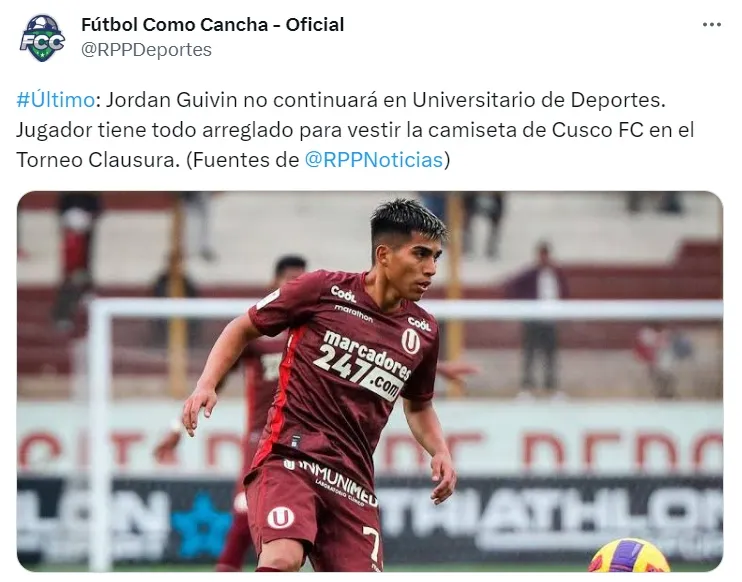Click the @RPPDeportes handle

click(146, 50)
